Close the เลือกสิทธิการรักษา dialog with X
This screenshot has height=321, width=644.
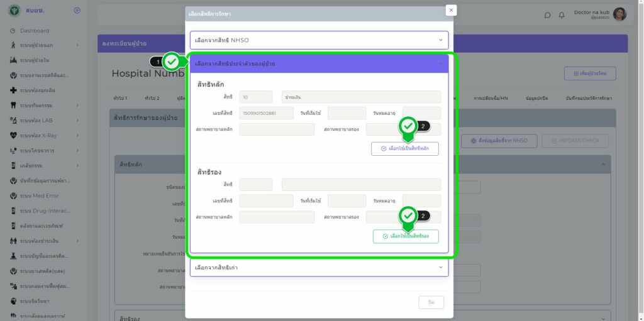[450, 10]
